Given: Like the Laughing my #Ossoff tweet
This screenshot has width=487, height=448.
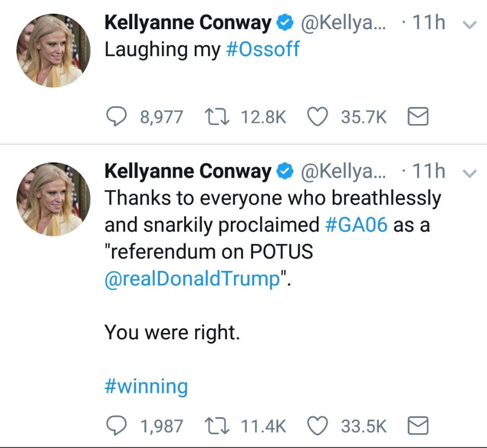Looking at the screenshot, I should pos(317,117).
